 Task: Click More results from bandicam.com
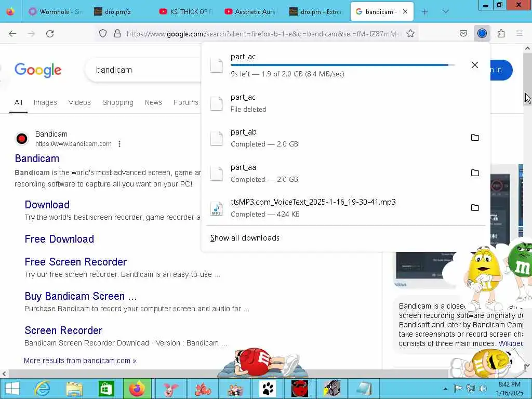point(80,361)
